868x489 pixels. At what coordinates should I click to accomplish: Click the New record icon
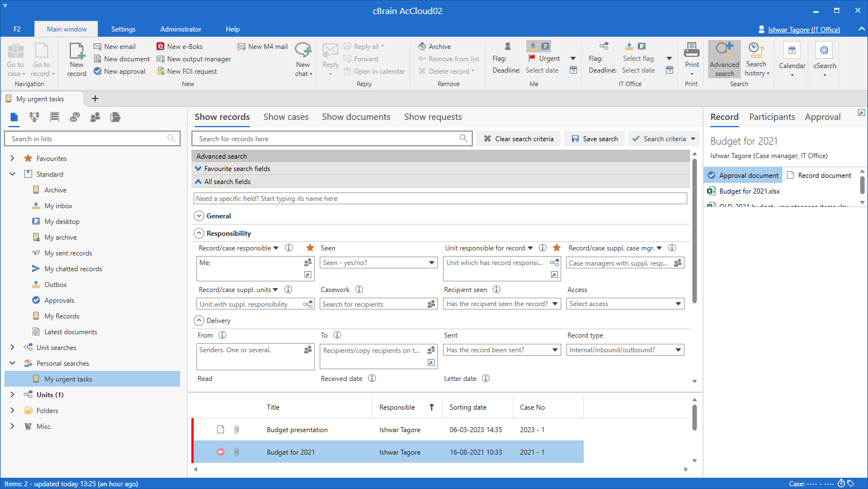coord(77,59)
